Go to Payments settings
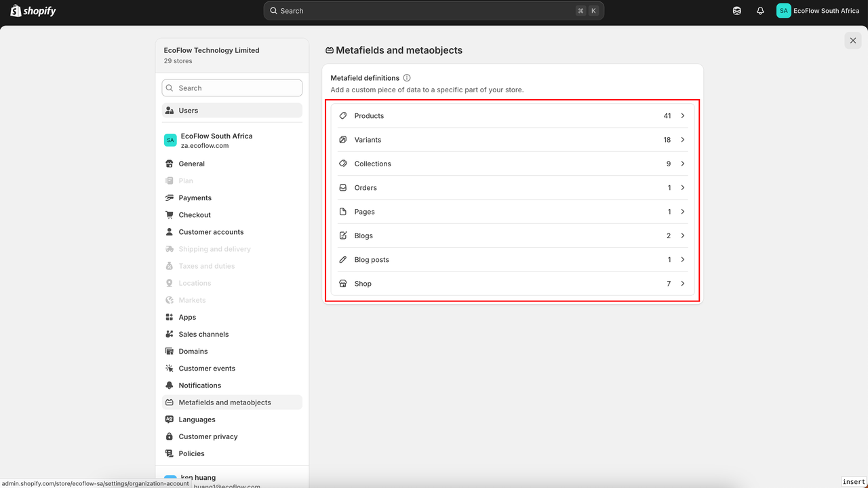The width and height of the screenshot is (868, 488). coord(195,198)
